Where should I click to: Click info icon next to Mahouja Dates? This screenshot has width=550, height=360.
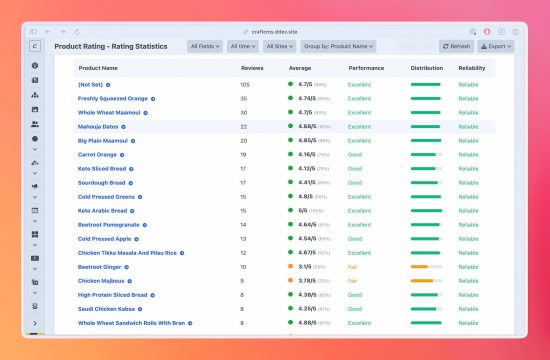[x=123, y=127]
